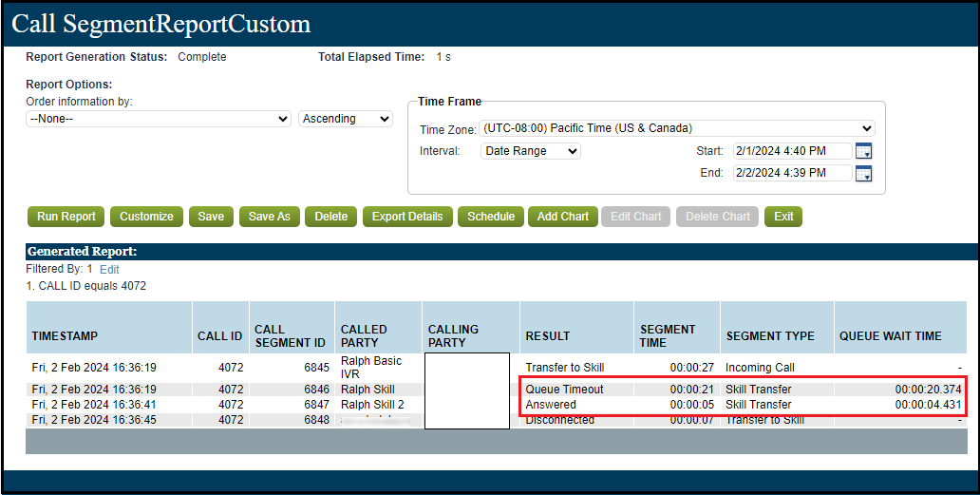980x495 pixels.
Task: Click the Customize button
Action: [146, 217]
